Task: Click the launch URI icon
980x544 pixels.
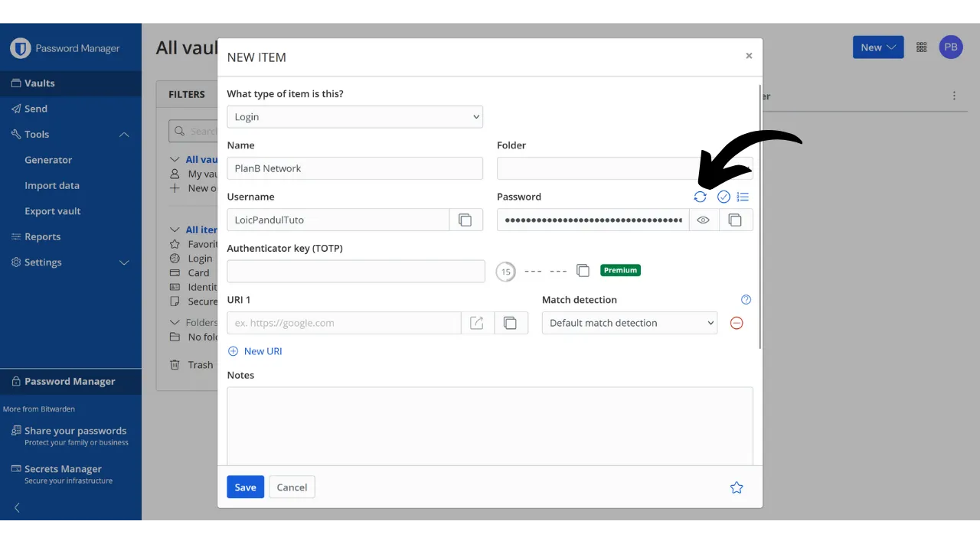Action: coord(477,323)
